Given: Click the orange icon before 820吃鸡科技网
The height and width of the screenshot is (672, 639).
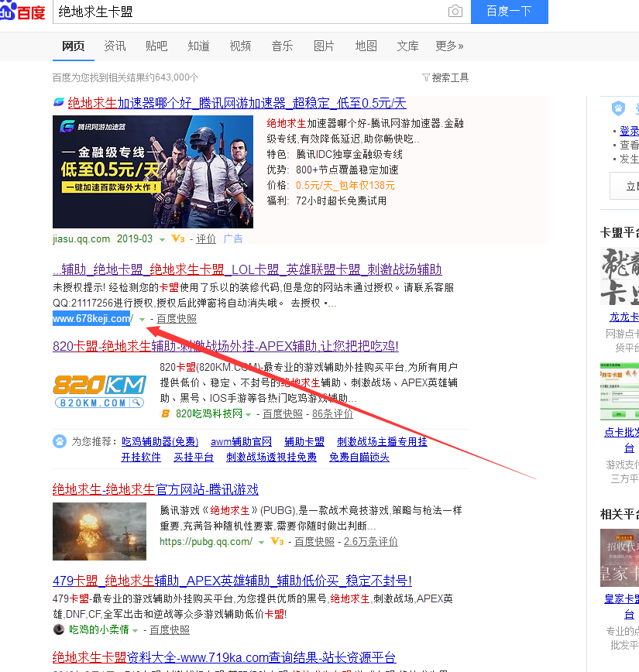Looking at the screenshot, I should [x=166, y=414].
